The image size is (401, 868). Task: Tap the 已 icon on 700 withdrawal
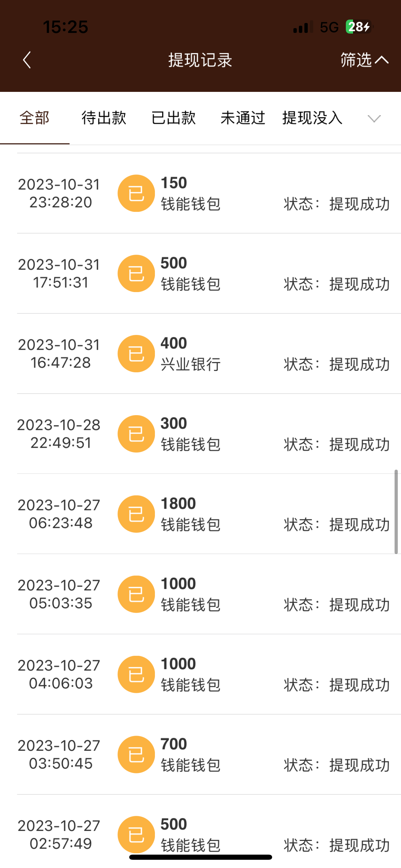pos(136,755)
